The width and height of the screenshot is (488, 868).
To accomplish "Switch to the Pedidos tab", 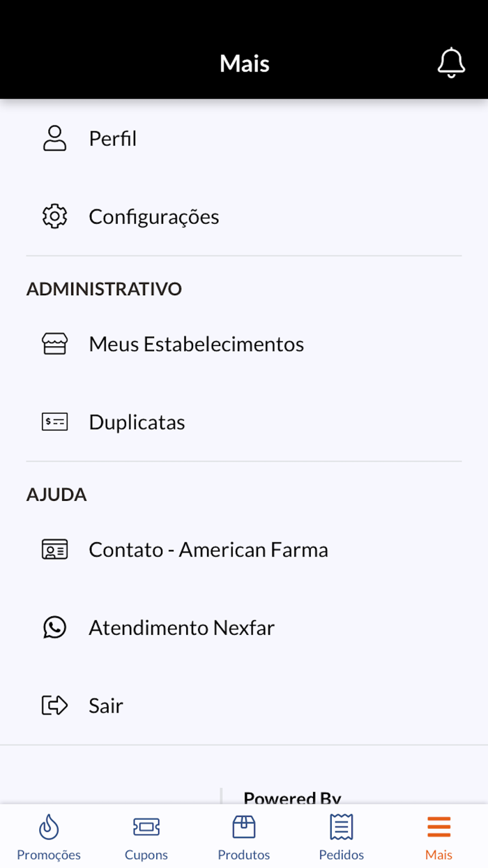I will pos(341,837).
